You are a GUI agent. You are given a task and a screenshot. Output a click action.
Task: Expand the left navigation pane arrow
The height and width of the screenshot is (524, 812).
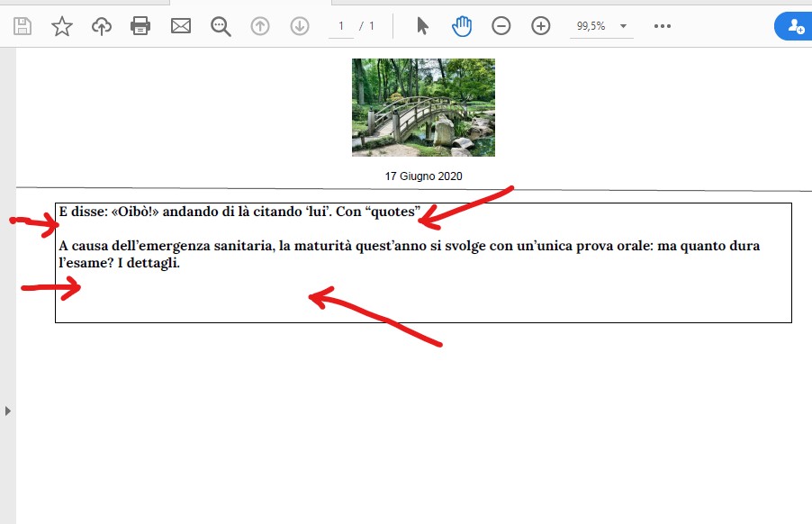(x=8, y=411)
